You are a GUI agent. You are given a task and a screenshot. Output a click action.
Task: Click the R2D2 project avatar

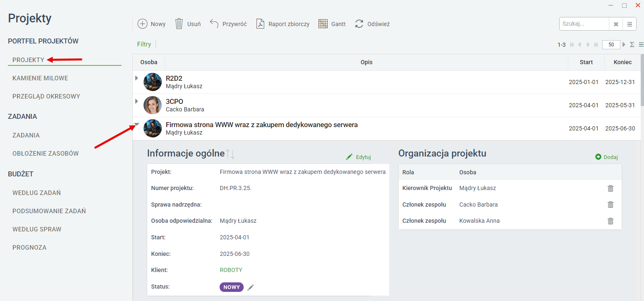tap(152, 82)
